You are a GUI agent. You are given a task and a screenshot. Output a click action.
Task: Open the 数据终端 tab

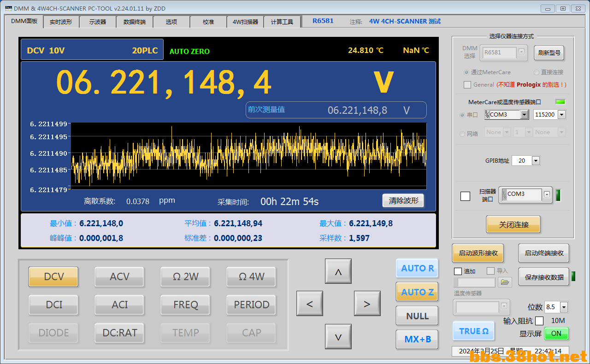(135, 22)
